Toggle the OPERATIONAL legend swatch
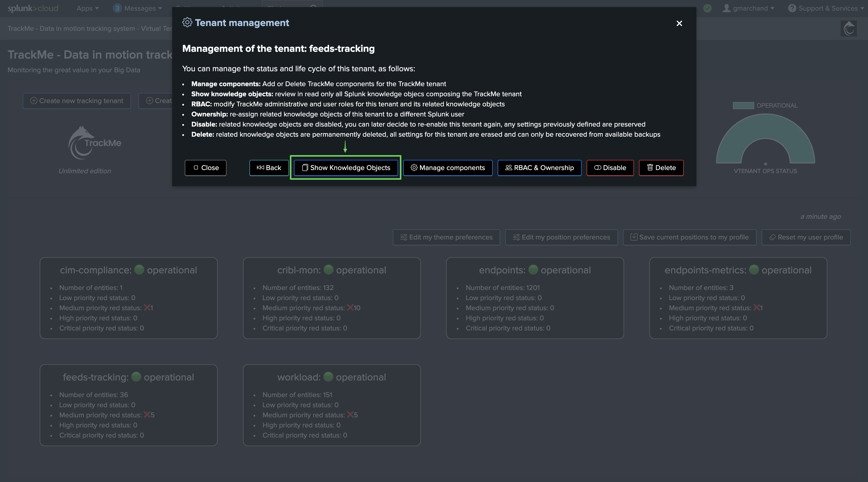The width and height of the screenshot is (868, 482). [743, 105]
